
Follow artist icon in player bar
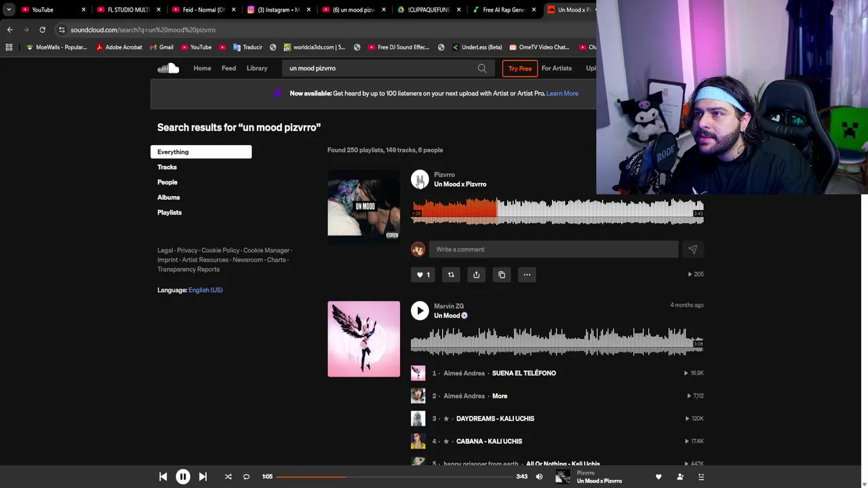click(x=680, y=476)
